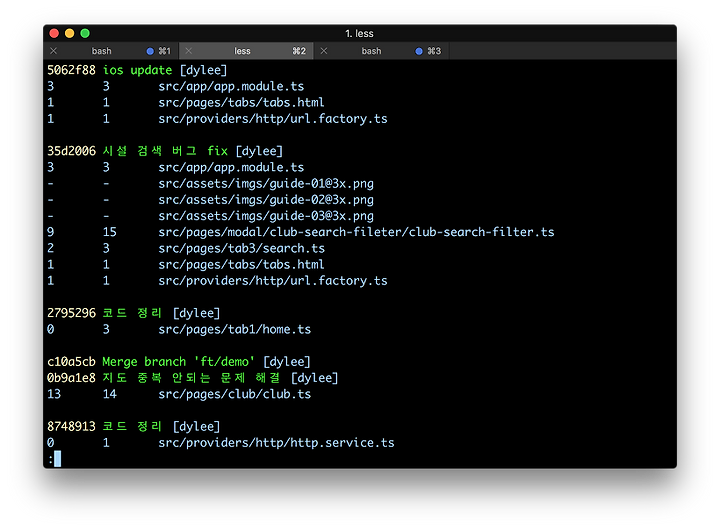Click path src/assets/imgs/guide-02@3x.png
This screenshot has width=720, height=530.
[266, 200]
